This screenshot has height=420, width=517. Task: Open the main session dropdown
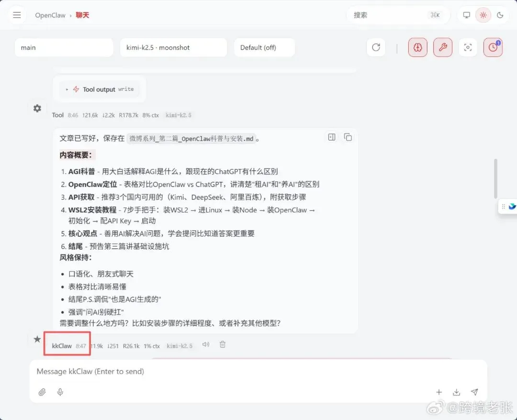coord(64,47)
